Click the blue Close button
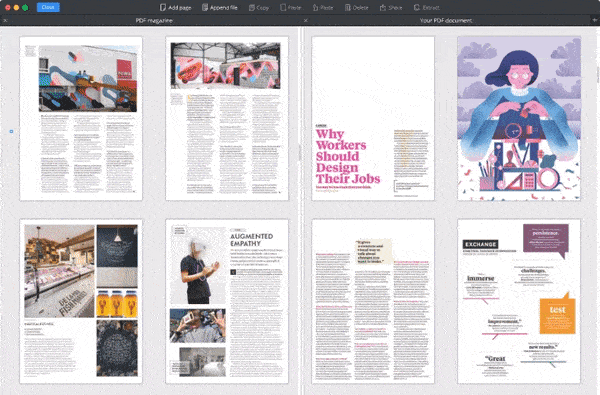 point(48,7)
